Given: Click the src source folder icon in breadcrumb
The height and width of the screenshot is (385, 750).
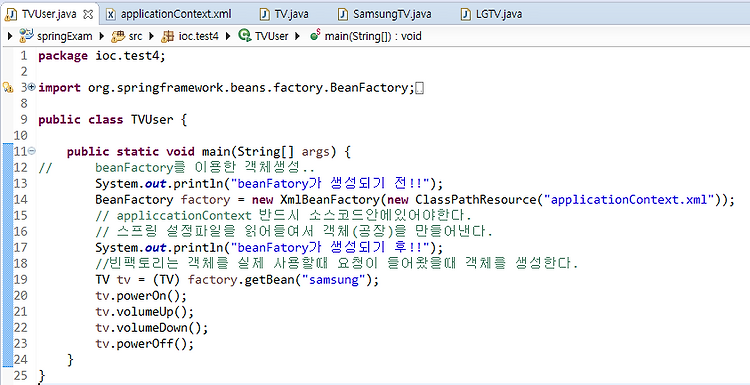Looking at the screenshot, I should click(x=118, y=36).
